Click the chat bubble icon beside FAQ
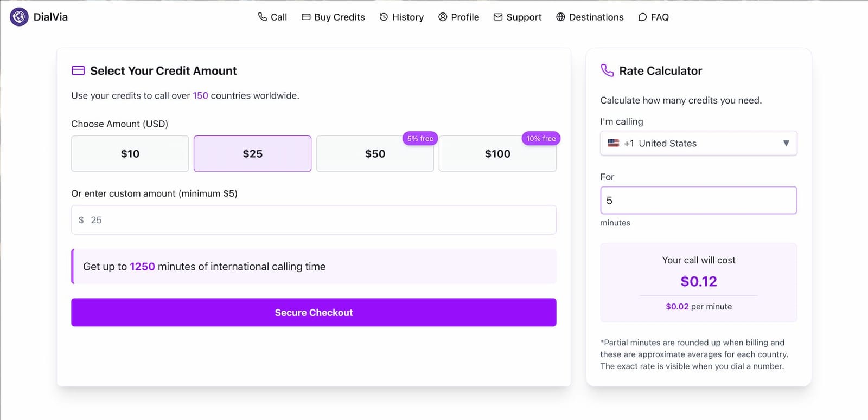This screenshot has width=868, height=420. (642, 17)
